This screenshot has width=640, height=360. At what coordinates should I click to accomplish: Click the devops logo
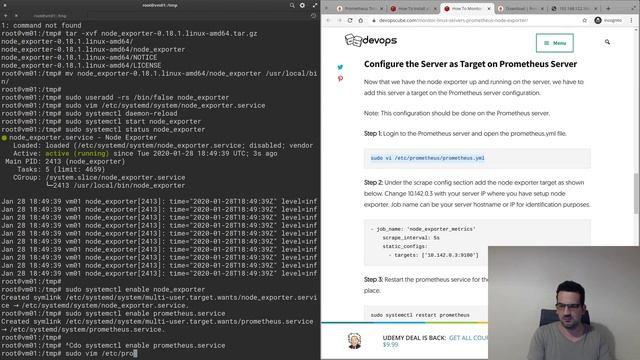[371, 40]
